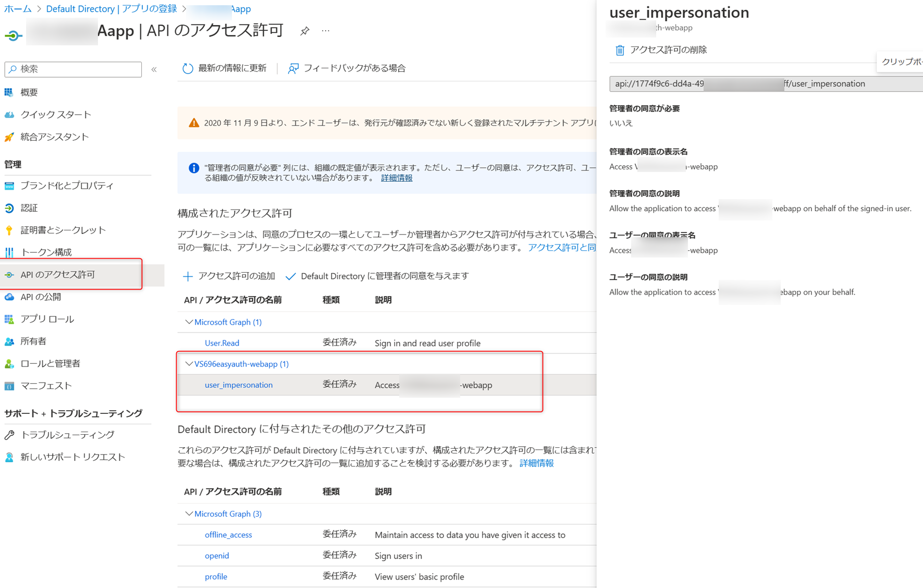Open the User.Read permission details
Viewport: 923px width, 588px height.
click(x=221, y=342)
